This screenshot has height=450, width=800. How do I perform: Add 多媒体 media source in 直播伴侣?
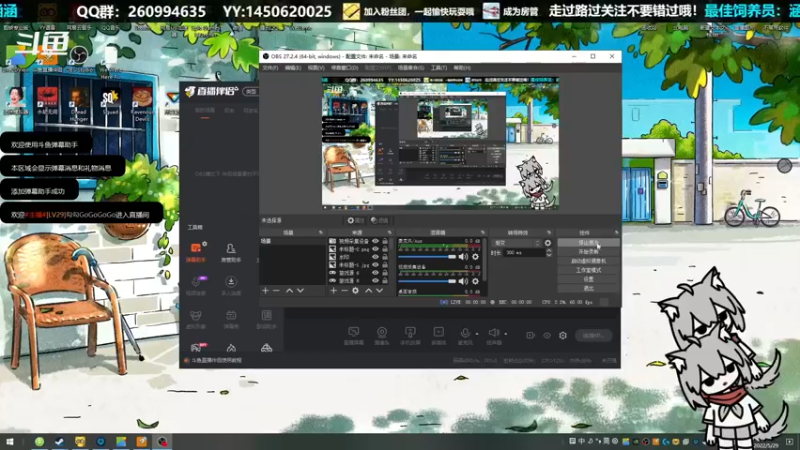(438, 336)
